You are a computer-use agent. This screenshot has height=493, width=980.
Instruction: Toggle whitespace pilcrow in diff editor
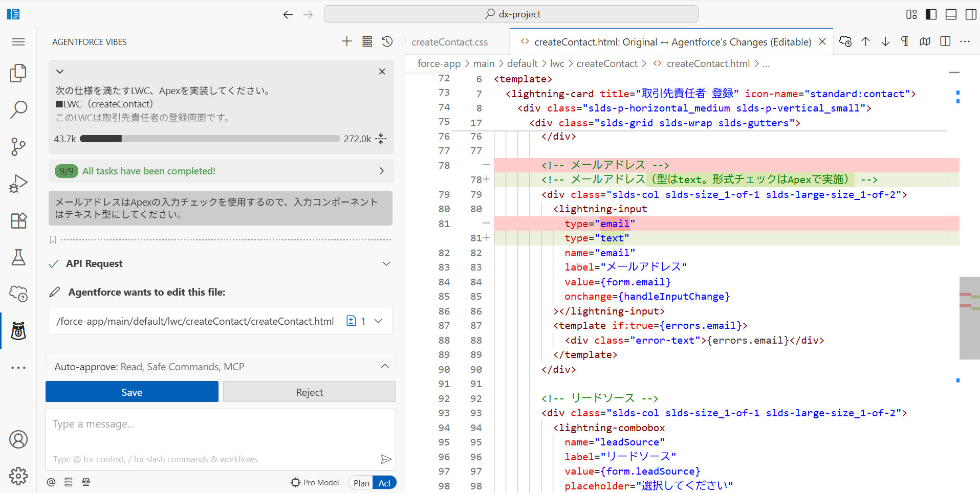coord(905,42)
